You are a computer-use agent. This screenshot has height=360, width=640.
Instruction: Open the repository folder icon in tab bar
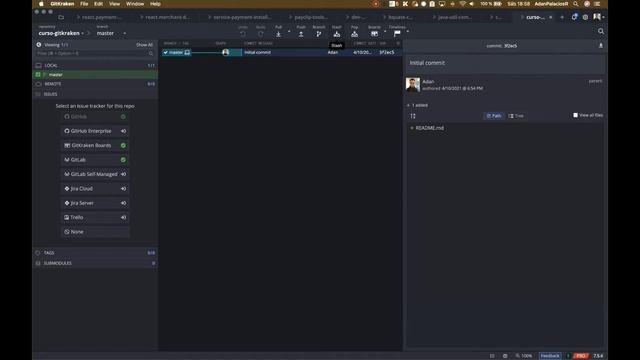[61, 17]
